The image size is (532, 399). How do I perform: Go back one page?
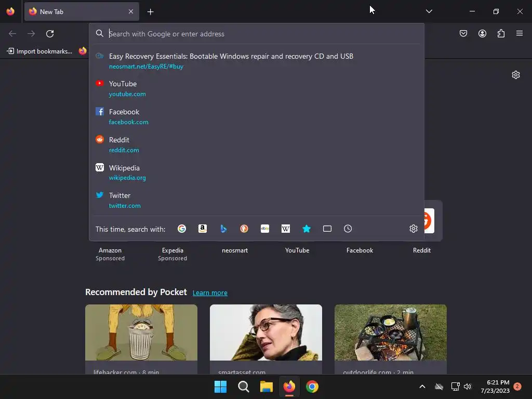(12, 34)
